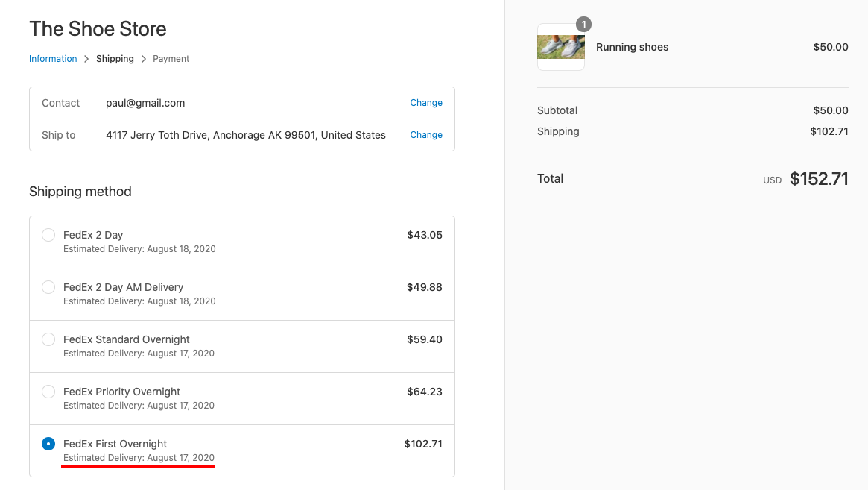Click the quantity badge on the product image

(x=583, y=25)
